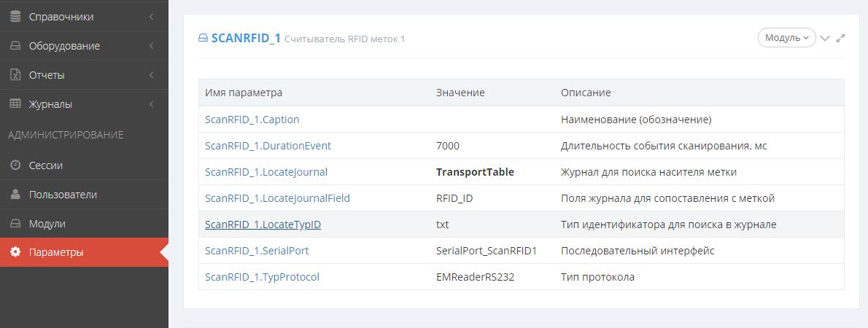
Task: Open the Модули menu item
Action: [x=47, y=224]
